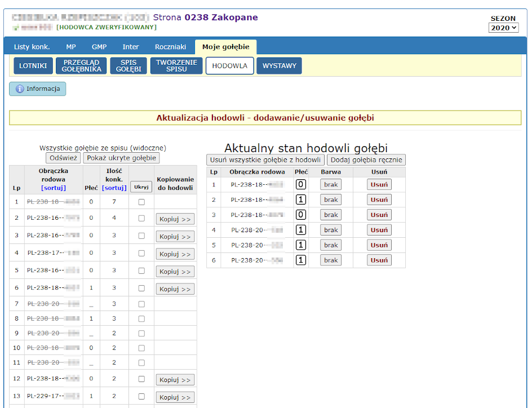
Task: Click the Informacja info icon button
Action: pos(37,88)
